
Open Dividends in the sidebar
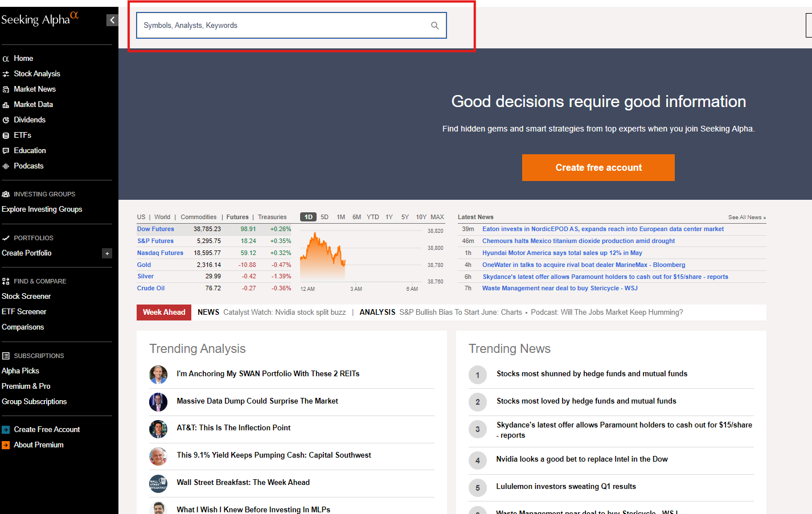[x=30, y=120]
